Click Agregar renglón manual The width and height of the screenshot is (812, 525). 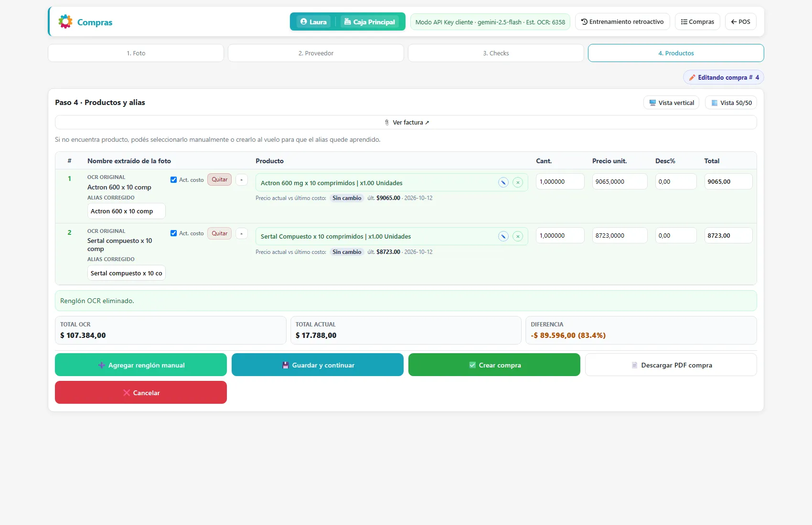141,365
